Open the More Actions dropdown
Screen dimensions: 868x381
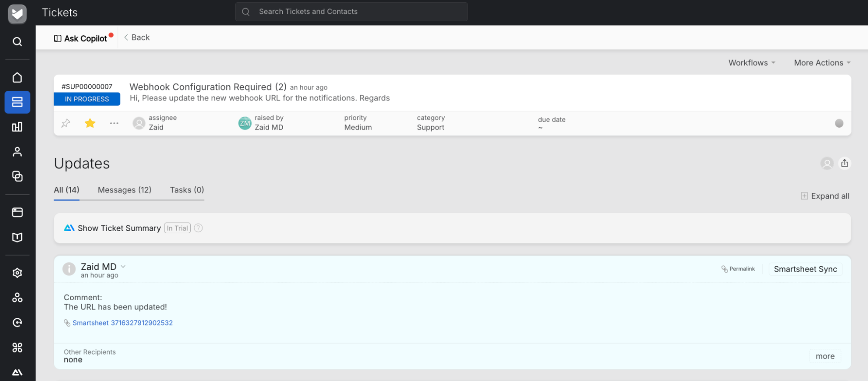tap(822, 63)
